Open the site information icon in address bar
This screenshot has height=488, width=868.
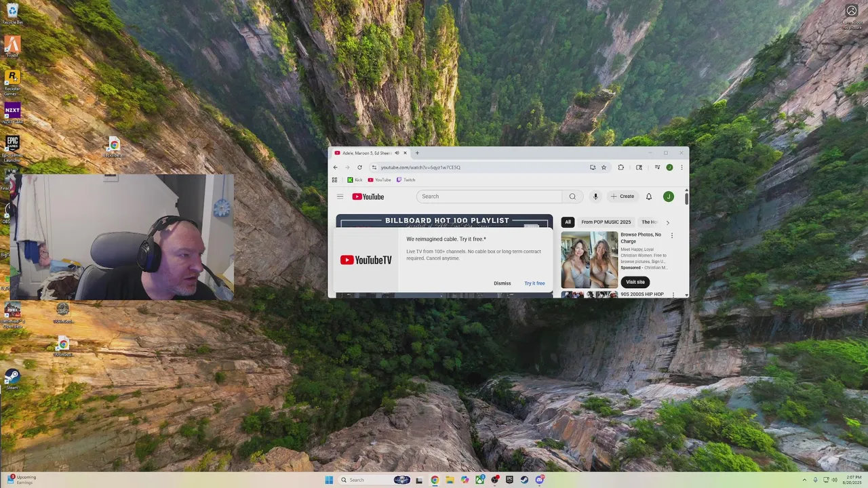coord(374,167)
